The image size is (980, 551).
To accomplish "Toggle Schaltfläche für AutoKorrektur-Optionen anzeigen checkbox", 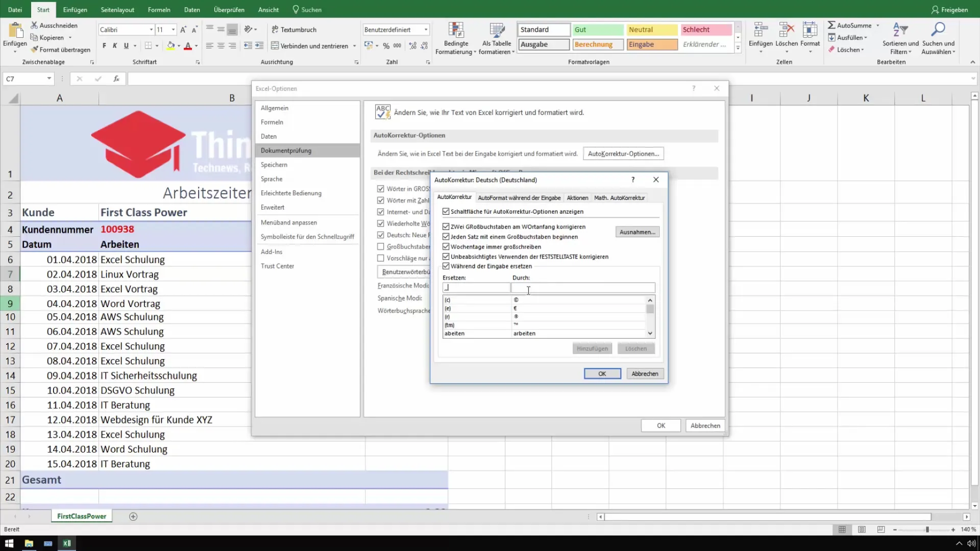I will click(x=446, y=211).
